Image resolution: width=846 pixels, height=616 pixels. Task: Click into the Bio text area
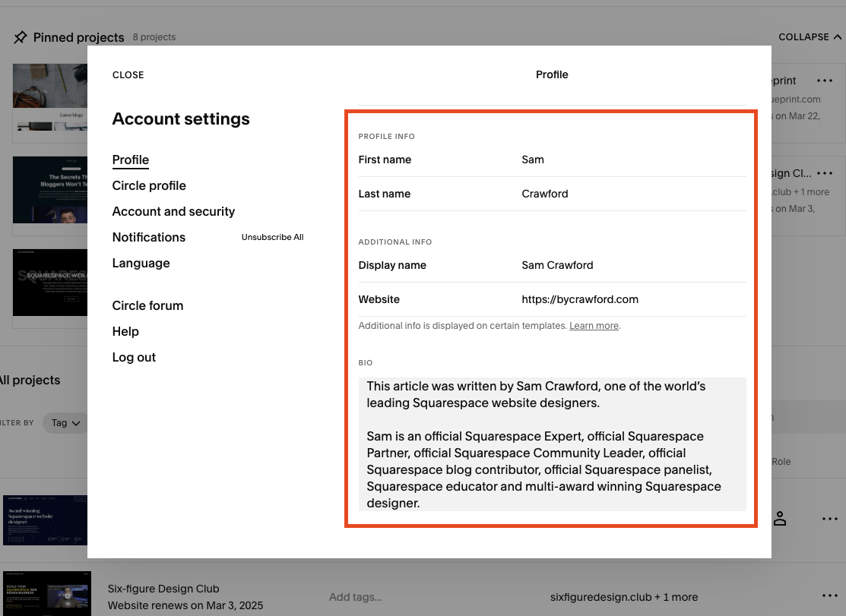click(x=553, y=444)
